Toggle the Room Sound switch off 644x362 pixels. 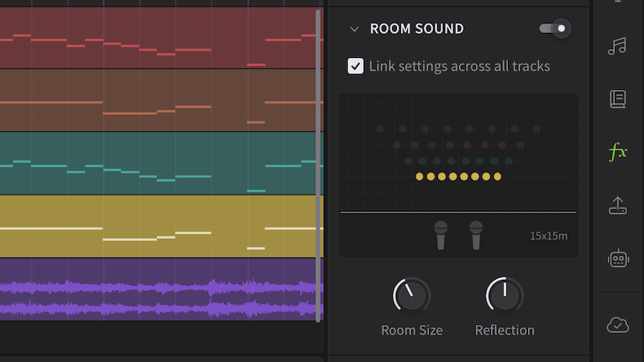pyautogui.click(x=555, y=29)
